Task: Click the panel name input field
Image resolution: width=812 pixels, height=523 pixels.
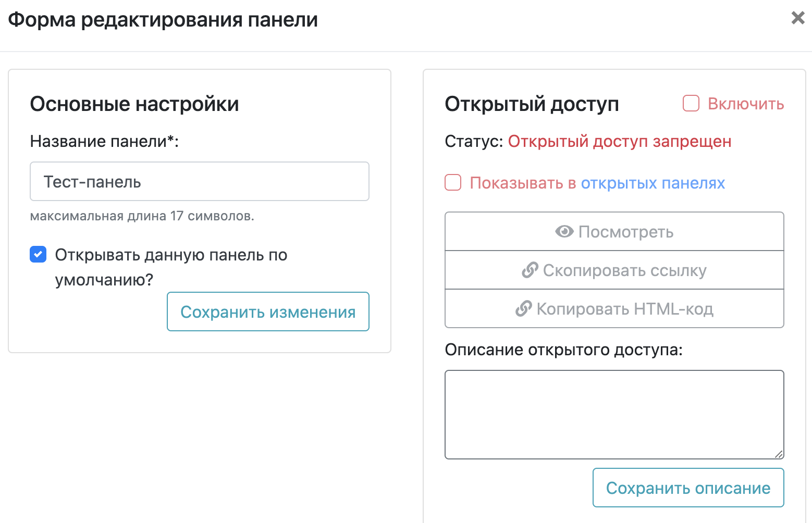Action: click(200, 181)
